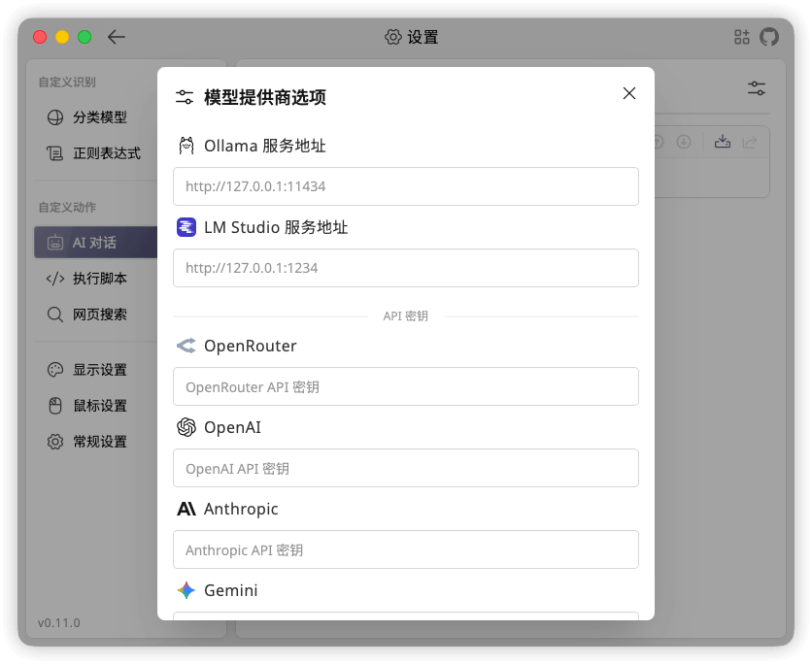This screenshot has width=812, height=664.
Task: Click the LM Studio server address field
Action: click(x=405, y=268)
